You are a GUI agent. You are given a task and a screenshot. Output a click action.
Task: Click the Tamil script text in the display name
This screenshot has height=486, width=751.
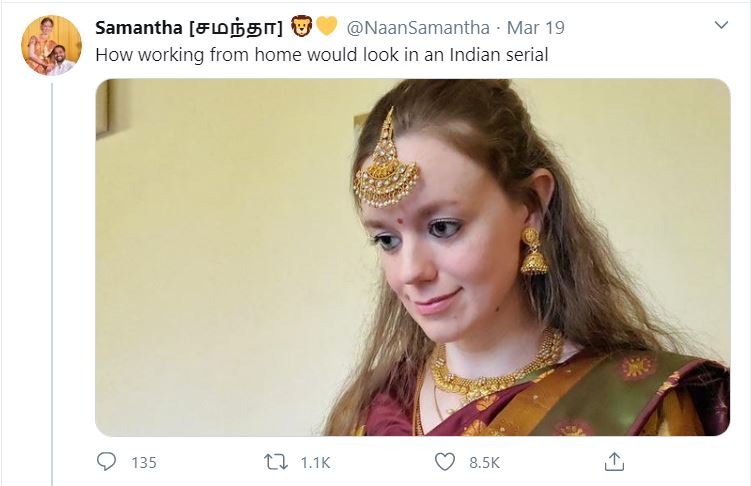pyautogui.click(x=236, y=26)
